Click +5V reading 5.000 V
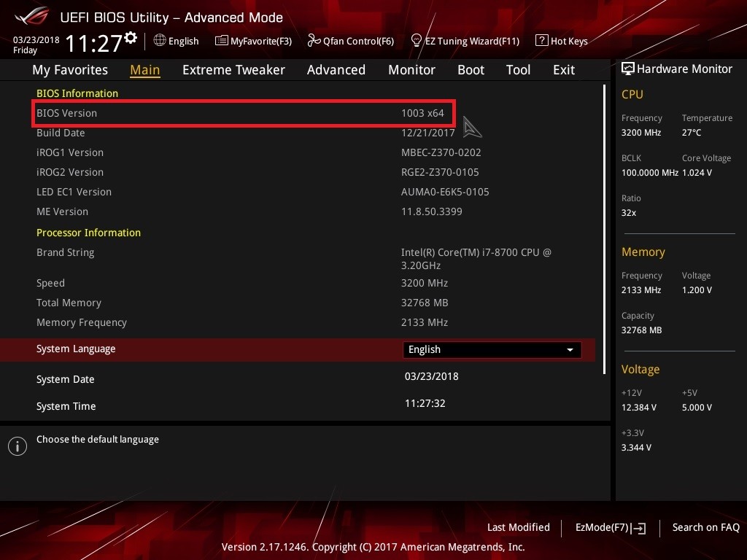Screen dimensions: 747x560 (697, 407)
